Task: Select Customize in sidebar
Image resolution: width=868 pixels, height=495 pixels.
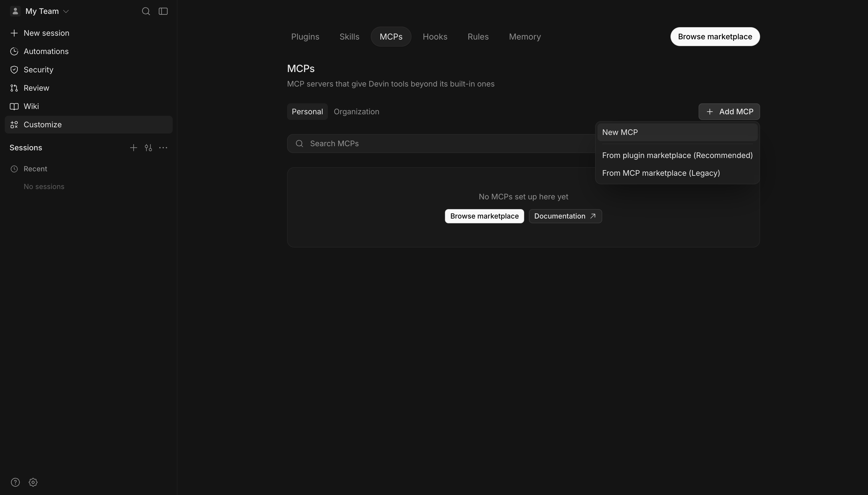Action: coord(88,125)
